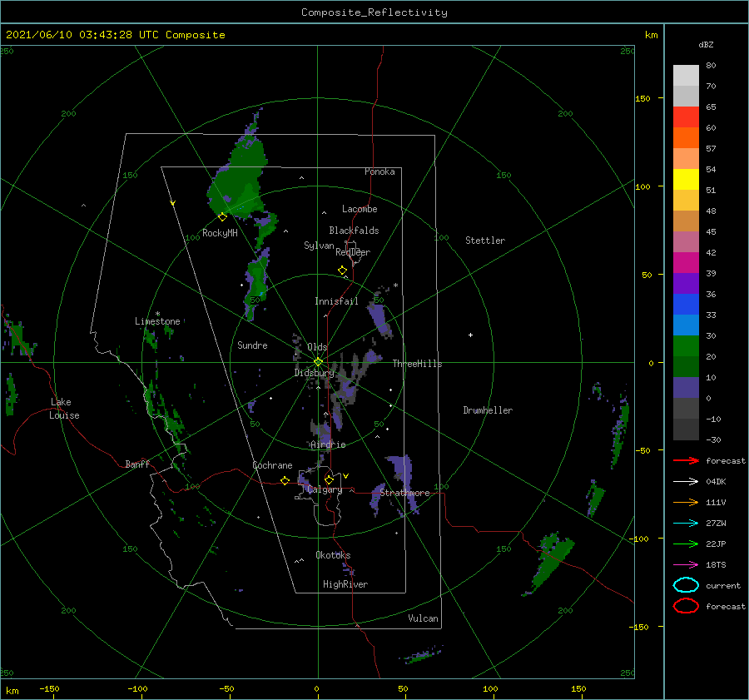This screenshot has height=700, width=749.
Task: Click the RockyMH label
Action: 220,233
